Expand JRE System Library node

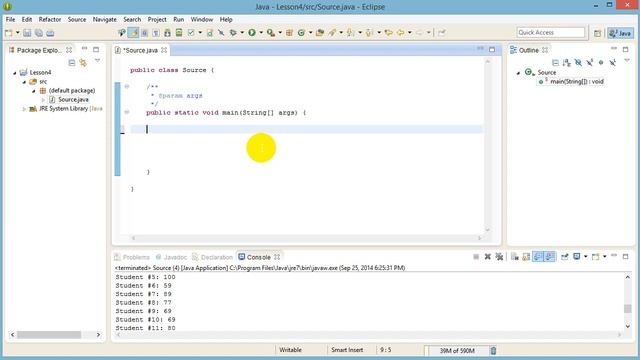(24, 109)
